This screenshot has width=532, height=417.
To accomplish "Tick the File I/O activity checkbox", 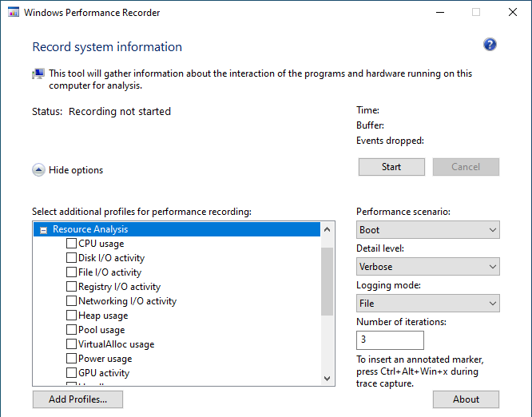I will pos(72,272).
